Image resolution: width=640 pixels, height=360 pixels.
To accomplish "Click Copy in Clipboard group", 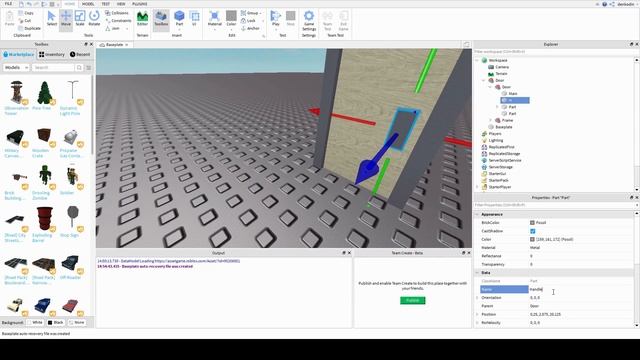I will 26,13.
